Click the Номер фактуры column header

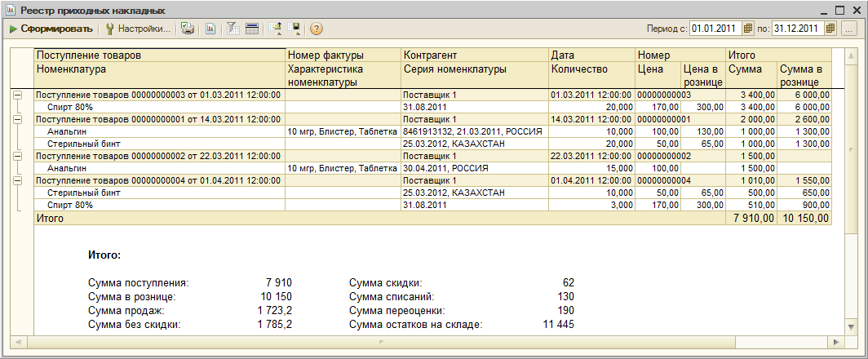[343, 55]
